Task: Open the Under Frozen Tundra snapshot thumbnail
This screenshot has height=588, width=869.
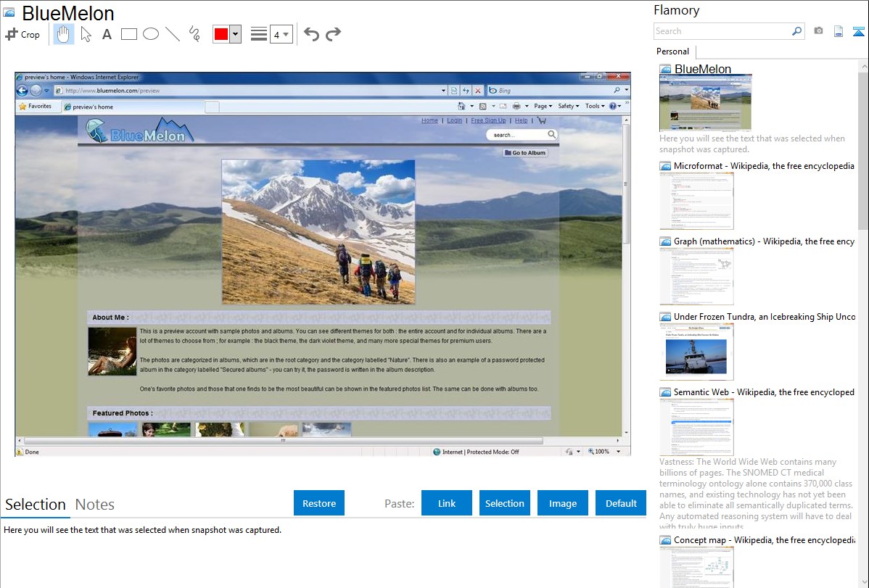Action: (696, 352)
